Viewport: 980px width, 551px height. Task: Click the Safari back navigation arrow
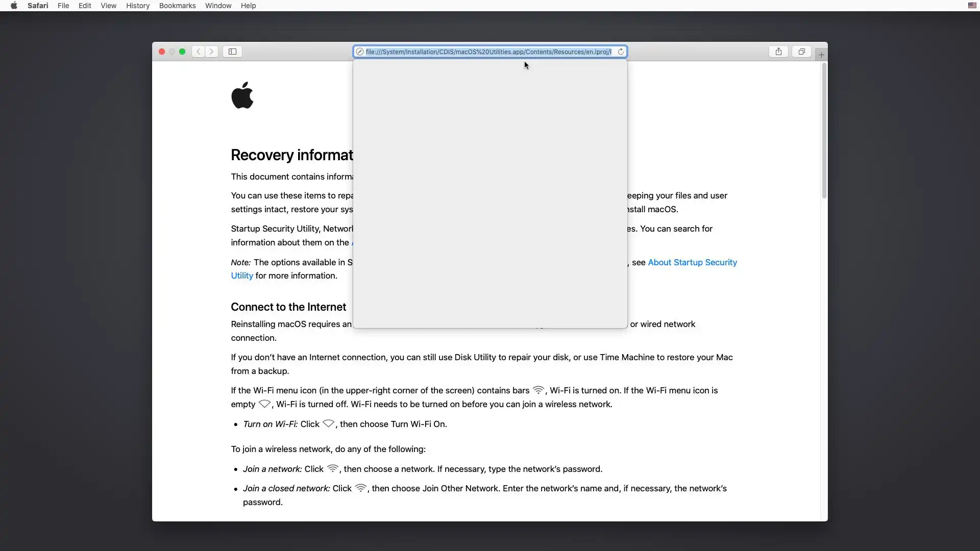coord(199,52)
